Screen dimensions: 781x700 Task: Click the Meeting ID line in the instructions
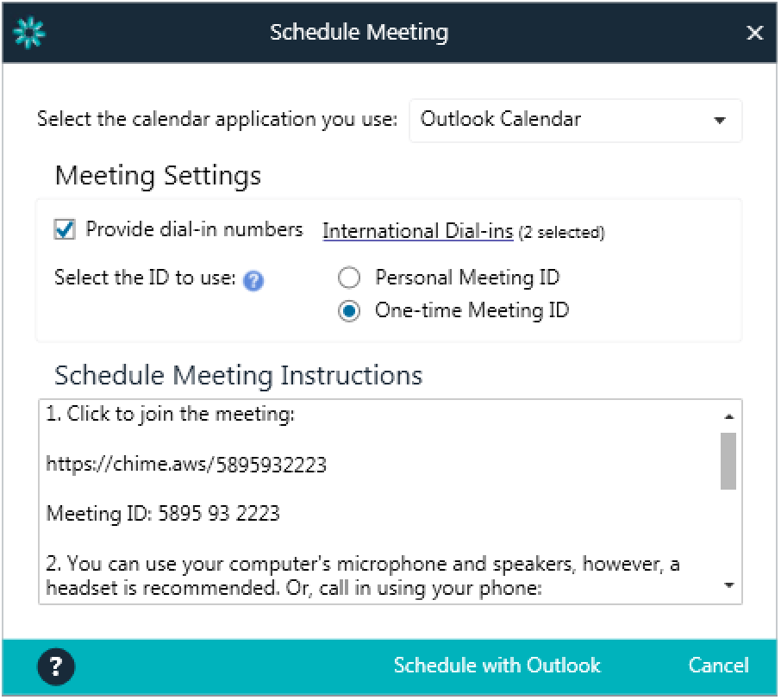coord(163,514)
